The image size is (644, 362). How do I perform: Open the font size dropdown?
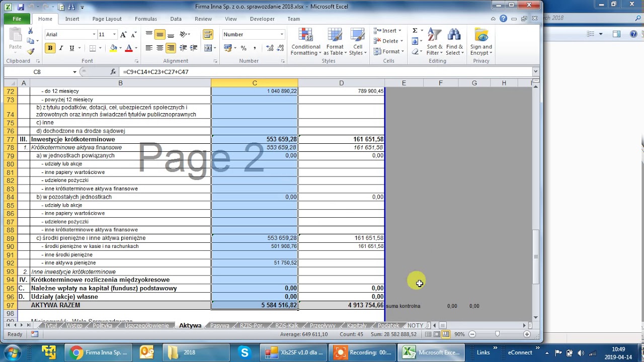point(114,35)
